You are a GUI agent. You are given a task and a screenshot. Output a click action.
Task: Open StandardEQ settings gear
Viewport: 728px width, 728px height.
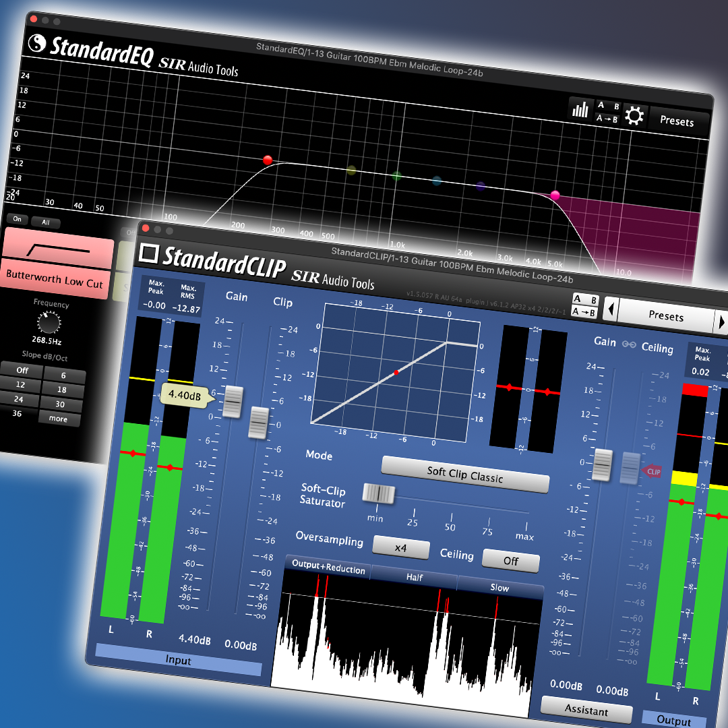[634, 115]
